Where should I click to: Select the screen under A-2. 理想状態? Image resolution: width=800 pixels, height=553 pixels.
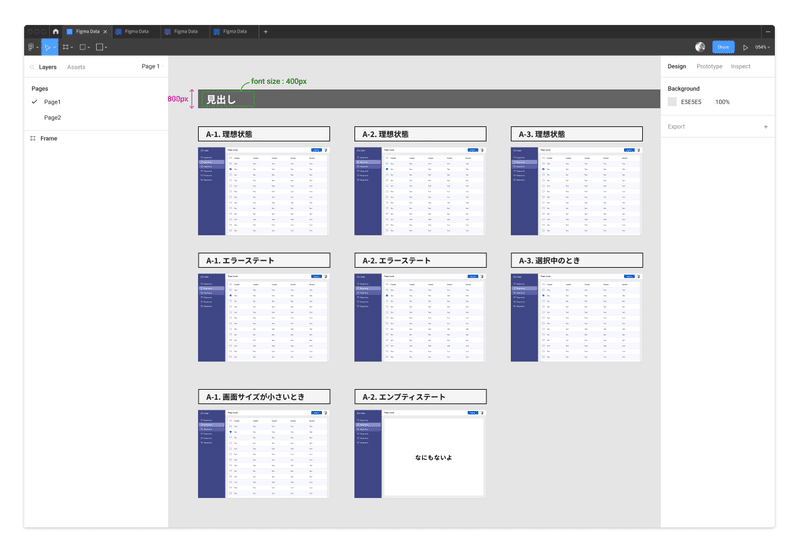pyautogui.click(x=420, y=191)
